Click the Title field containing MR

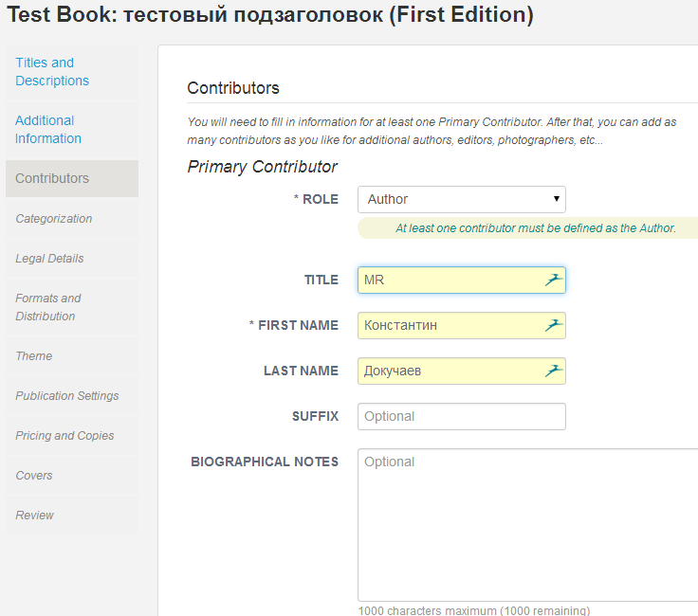(462, 280)
